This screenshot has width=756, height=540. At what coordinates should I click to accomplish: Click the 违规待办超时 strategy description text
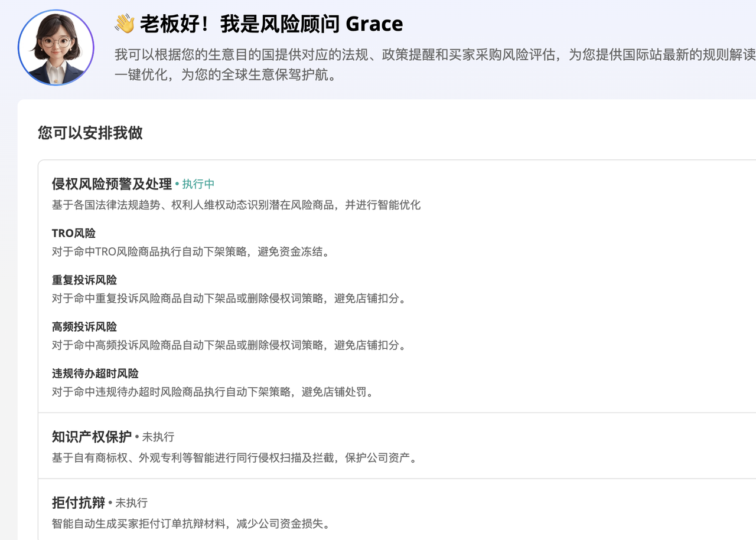pos(214,392)
